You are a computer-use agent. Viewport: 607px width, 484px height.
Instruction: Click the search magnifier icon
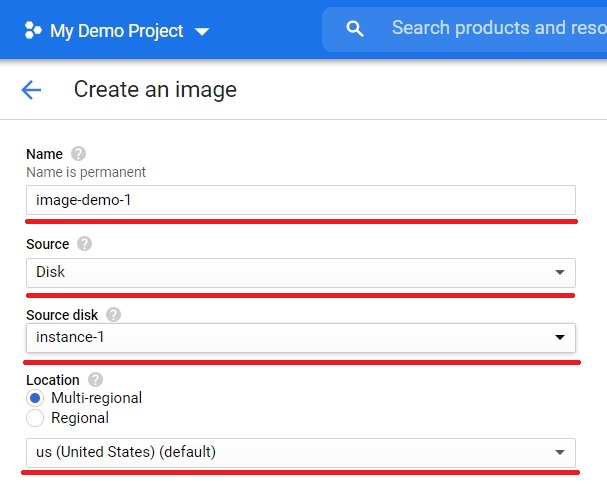(x=355, y=29)
